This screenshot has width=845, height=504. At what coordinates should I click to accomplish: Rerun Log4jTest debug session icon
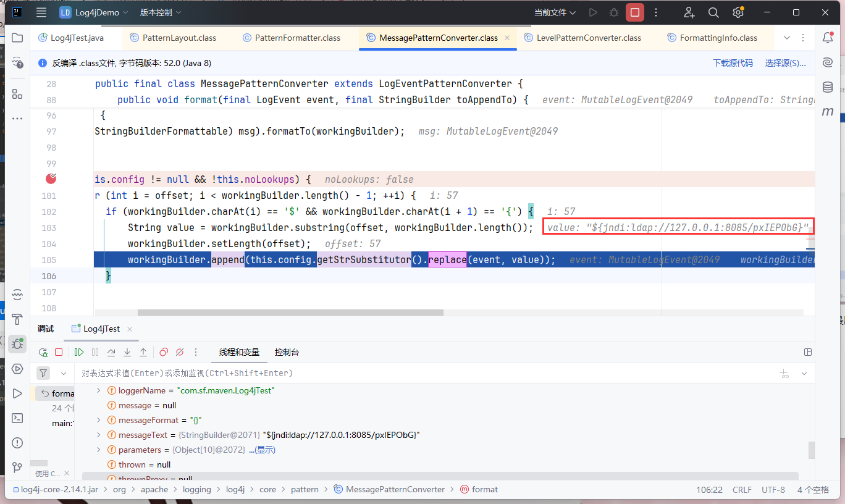click(x=43, y=352)
